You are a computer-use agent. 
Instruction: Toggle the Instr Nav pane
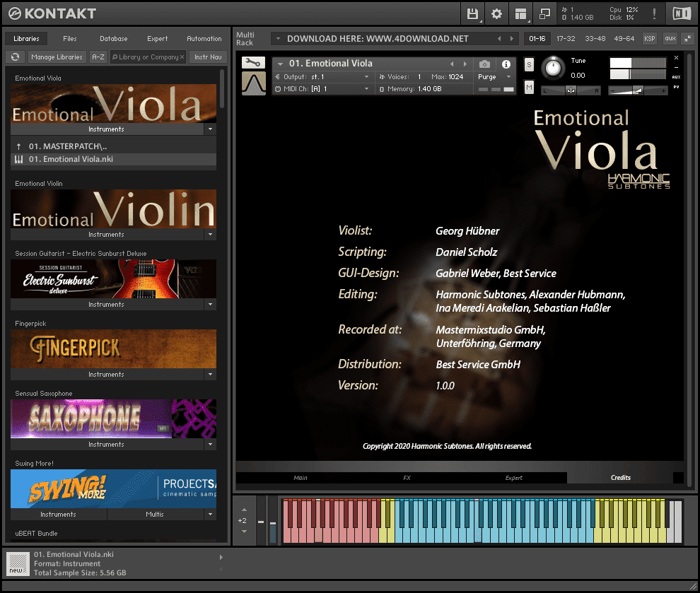click(208, 57)
